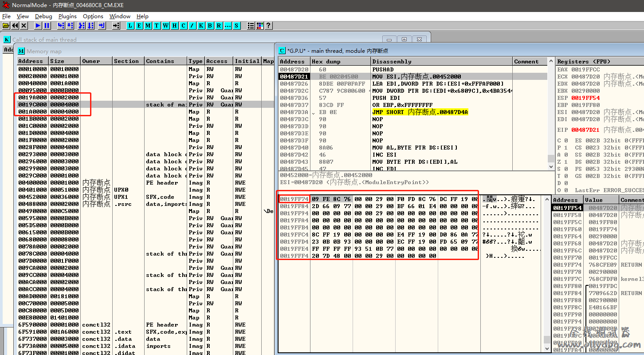The width and height of the screenshot is (644, 355).
Task: Show Run trace via dots toolbar button
Action: coord(228,26)
